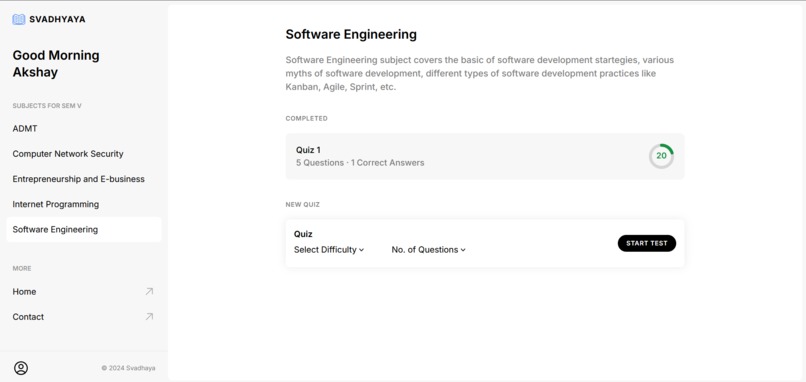Expand the Select Difficulty dropdown
The width and height of the screenshot is (806, 382).
[x=329, y=250]
